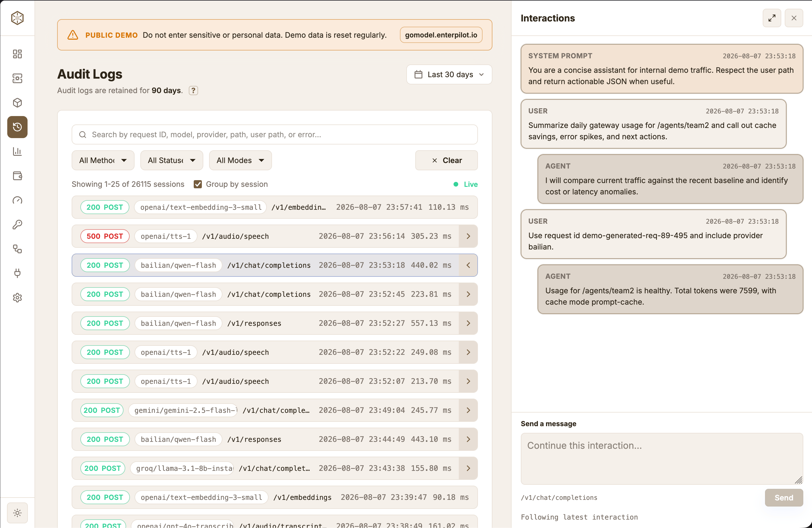Open the settings gear icon in sidebar
Image resolution: width=812 pixels, height=528 pixels.
tap(17, 298)
